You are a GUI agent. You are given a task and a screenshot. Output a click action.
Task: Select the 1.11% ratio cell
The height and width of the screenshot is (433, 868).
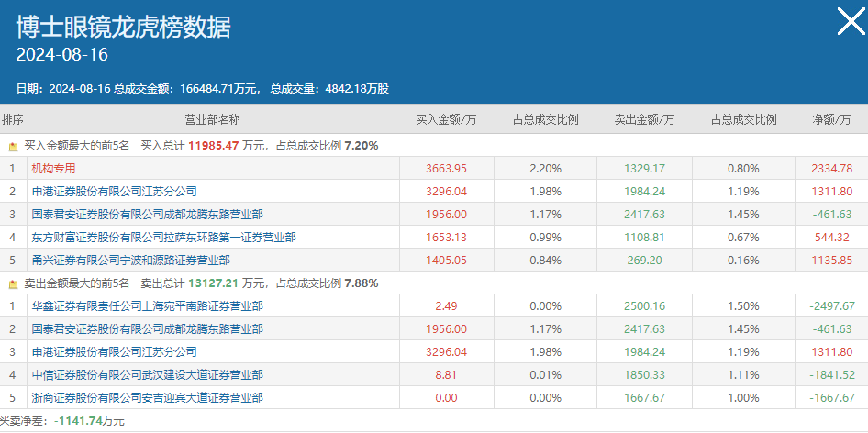[743, 375]
